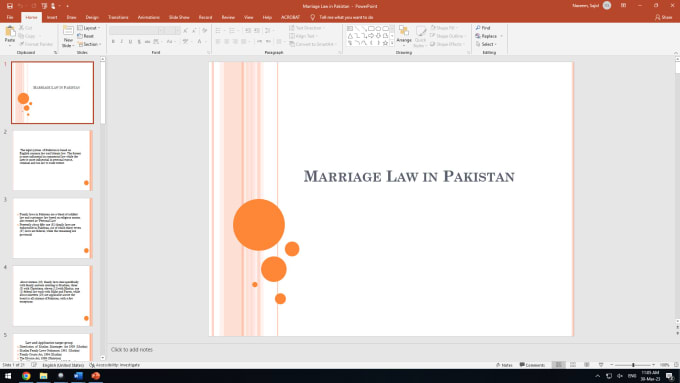Select the triangle shape in shapes gallery

point(350,36)
